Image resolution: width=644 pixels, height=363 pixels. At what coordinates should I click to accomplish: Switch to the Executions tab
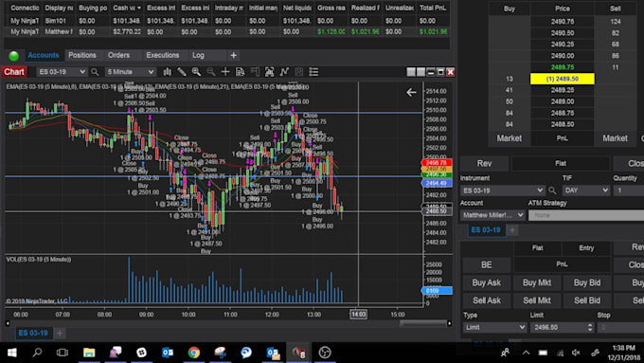tap(163, 55)
